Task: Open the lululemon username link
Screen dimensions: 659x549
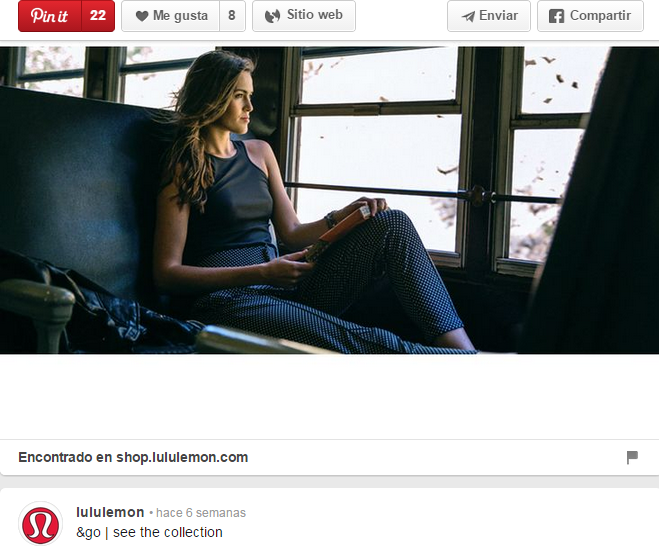Action: 110,512
